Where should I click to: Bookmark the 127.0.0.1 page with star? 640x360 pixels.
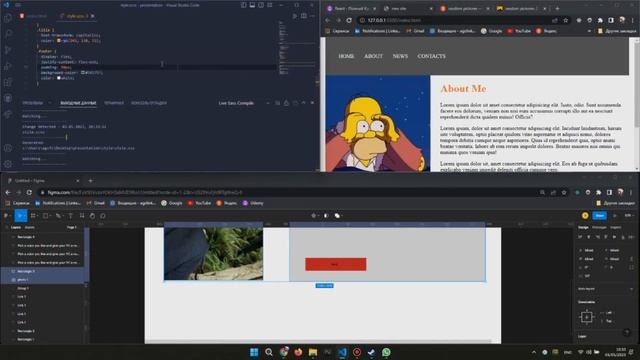pos(565,20)
